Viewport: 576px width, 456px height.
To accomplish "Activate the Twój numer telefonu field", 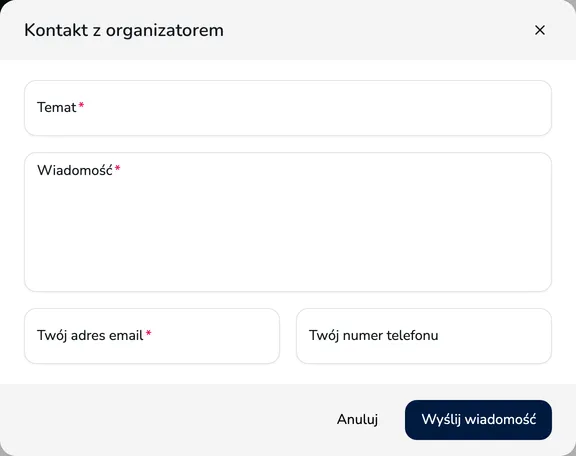I will (424, 336).
